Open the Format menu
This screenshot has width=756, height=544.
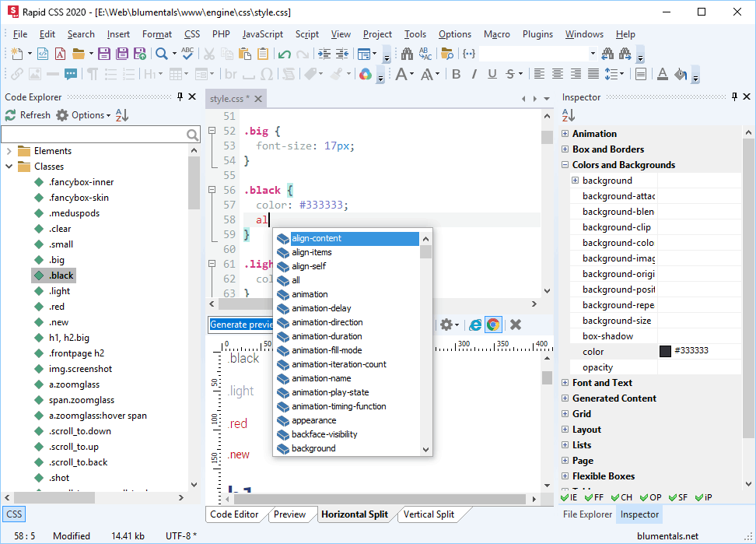(x=157, y=34)
